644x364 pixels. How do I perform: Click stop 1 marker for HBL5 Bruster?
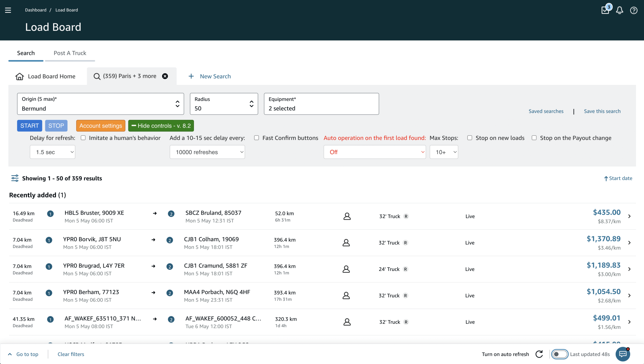(x=50, y=214)
